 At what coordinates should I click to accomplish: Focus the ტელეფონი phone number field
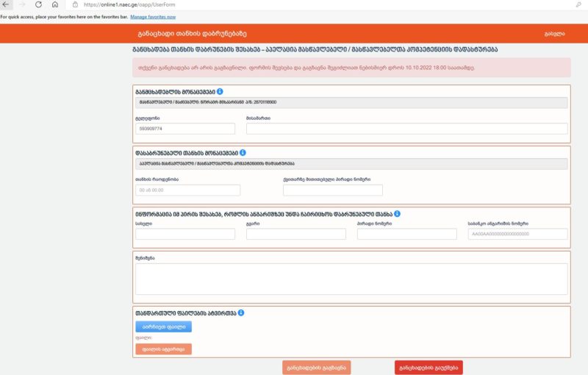184,129
